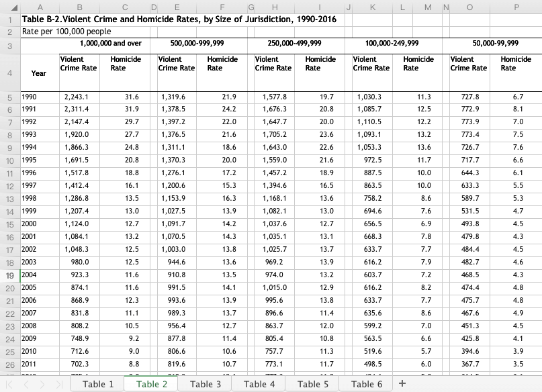Image resolution: width=542 pixels, height=392 pixels.
Task: Click the first-sheet navigation arrow
Action: [9, 384]
